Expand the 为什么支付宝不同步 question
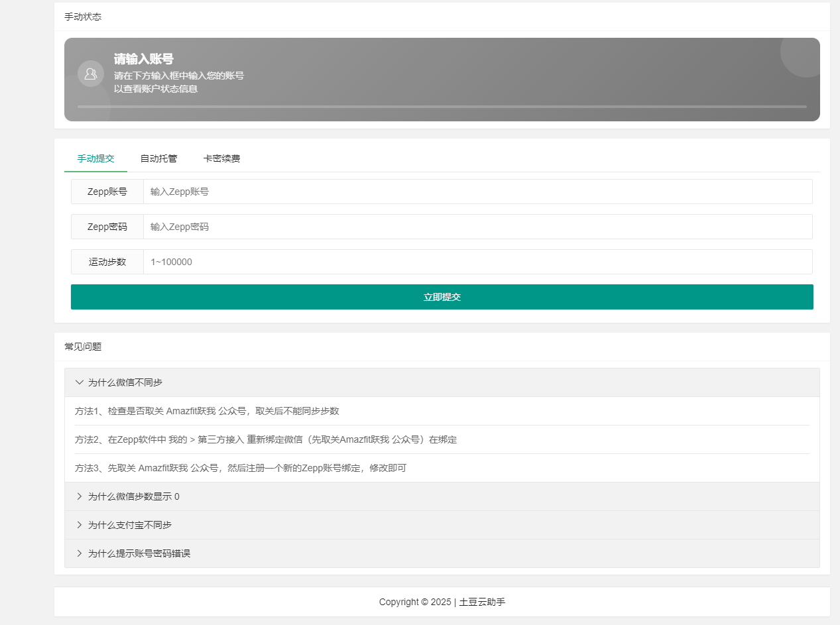840x625 pixels. [130, 525]
